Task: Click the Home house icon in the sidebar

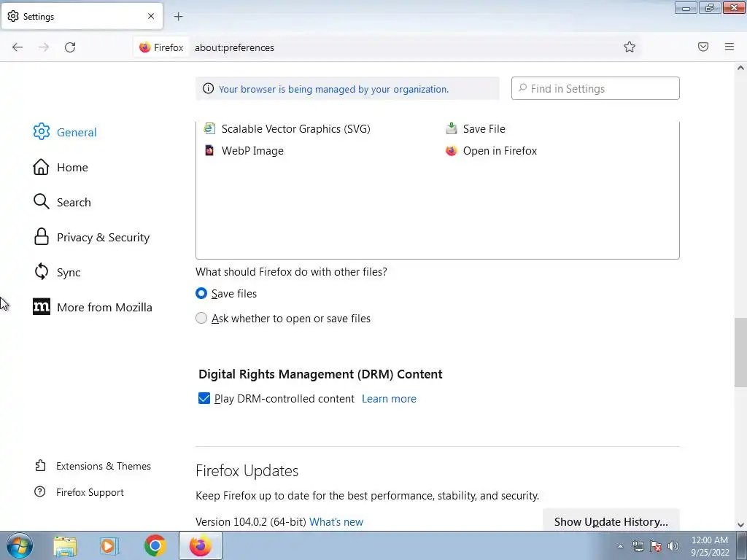Action: (x=41, y=167)
